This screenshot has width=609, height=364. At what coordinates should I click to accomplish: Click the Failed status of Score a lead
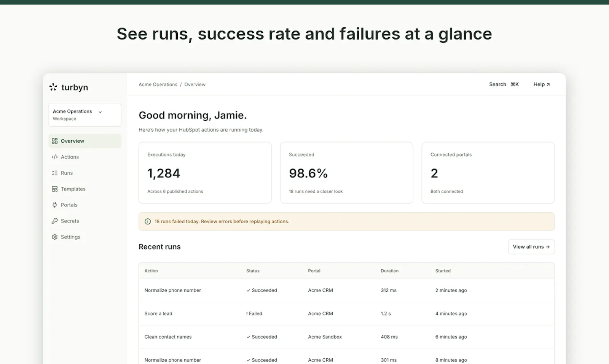coord(254,314)
